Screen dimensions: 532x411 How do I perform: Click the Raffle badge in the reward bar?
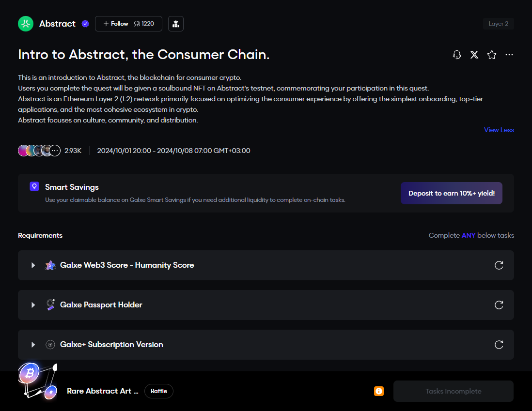click(159, 391)
